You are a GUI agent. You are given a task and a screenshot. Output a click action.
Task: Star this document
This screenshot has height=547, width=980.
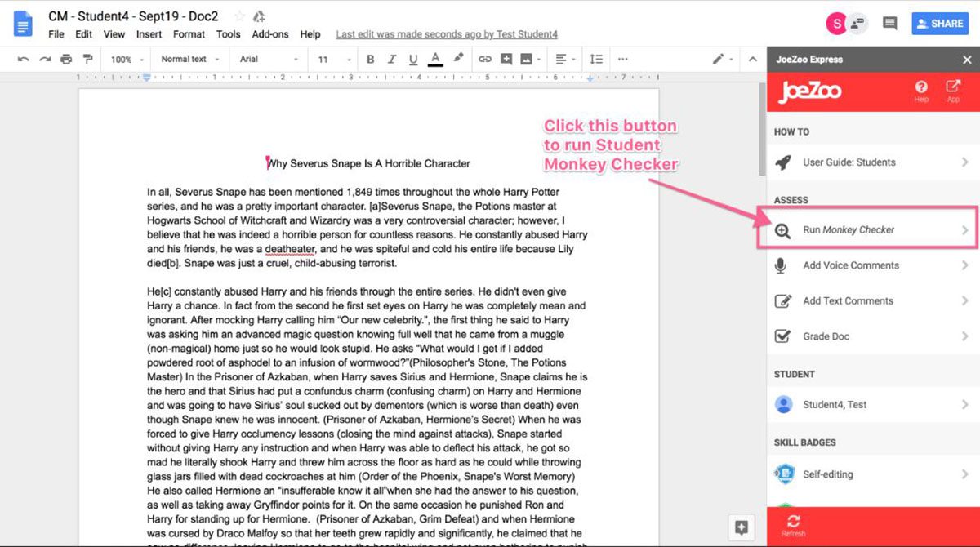tap(239, 16)
